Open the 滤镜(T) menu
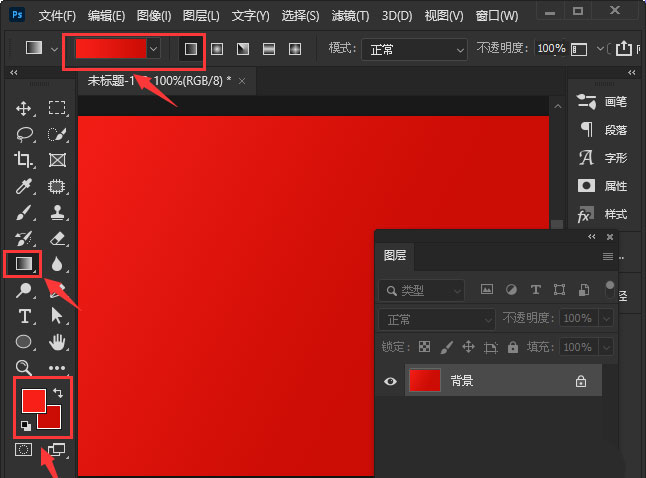The image size is (646, 478). click(350, 16)
